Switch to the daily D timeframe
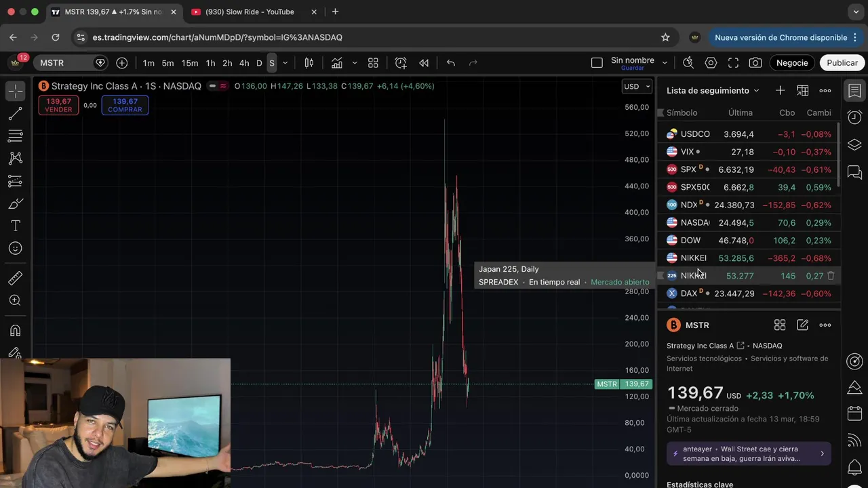The width and height of the screenshot is (868, 488). coord(259,63)
